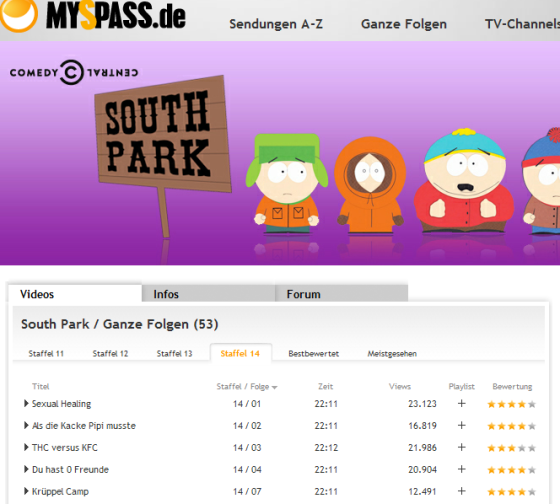
Task: Open the Sexual Healing episode
Action: coord(61,404)
